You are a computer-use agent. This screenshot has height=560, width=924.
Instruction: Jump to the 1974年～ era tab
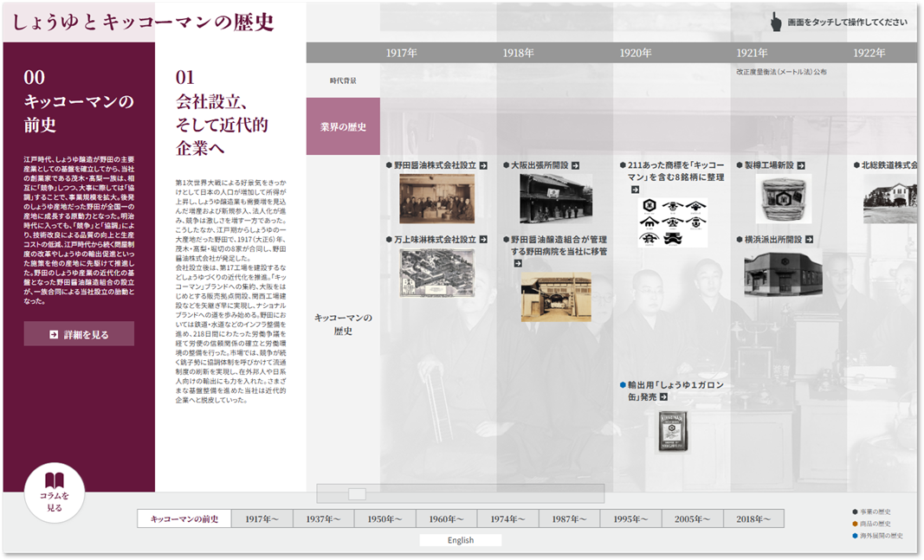[x=507, y=518]
